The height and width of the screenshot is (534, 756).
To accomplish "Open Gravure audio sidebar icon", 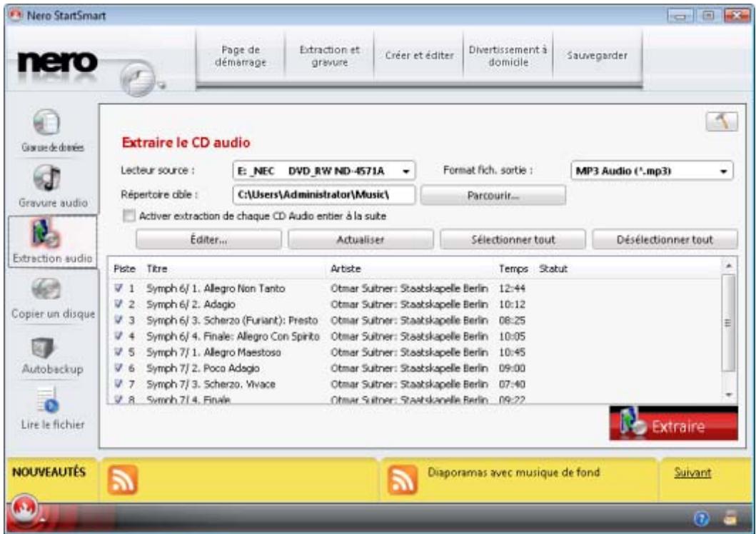I will click(47, 177).
